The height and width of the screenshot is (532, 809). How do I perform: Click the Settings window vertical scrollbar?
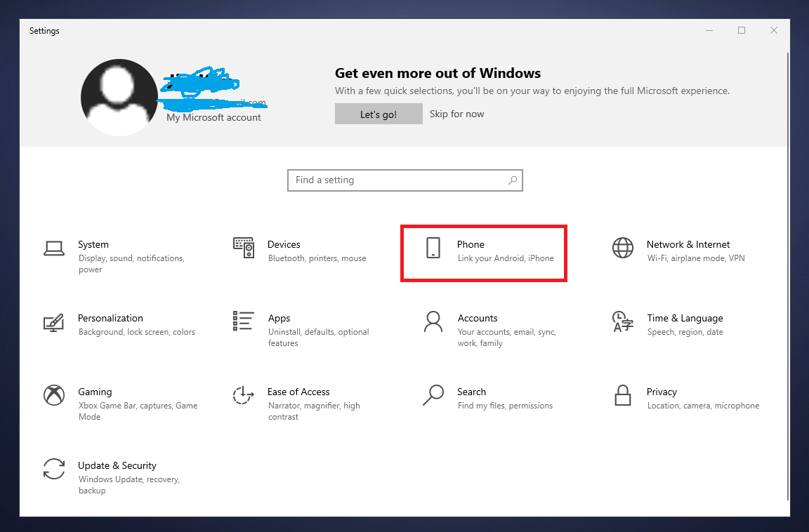788,276
